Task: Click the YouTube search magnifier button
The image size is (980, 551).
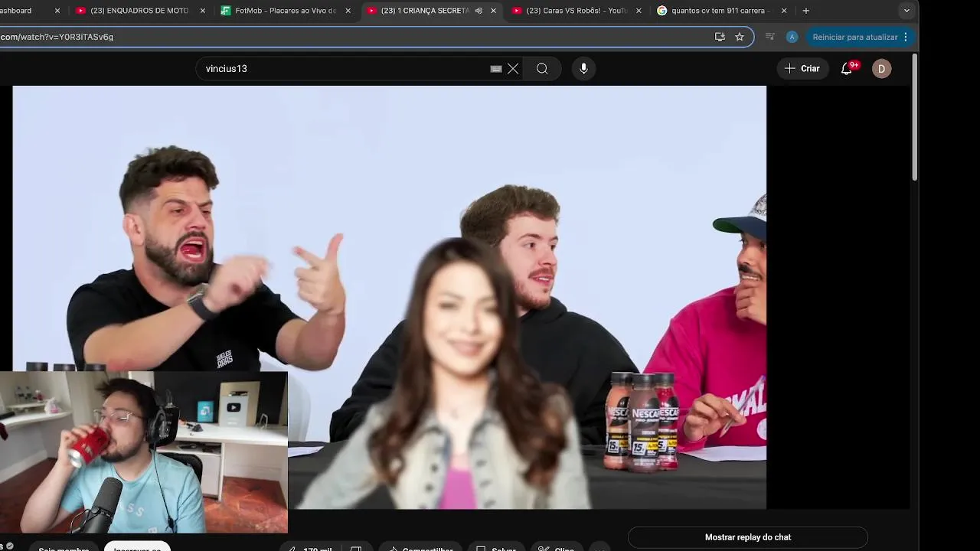Action: pyautogui.click(x=542, y=69)
